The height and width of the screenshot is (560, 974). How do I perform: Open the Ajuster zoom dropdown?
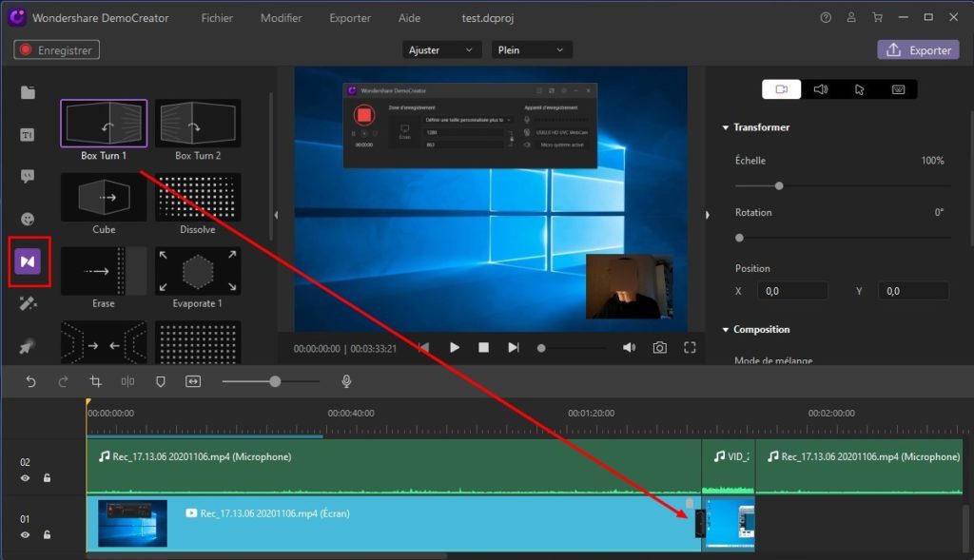point(441,49)
